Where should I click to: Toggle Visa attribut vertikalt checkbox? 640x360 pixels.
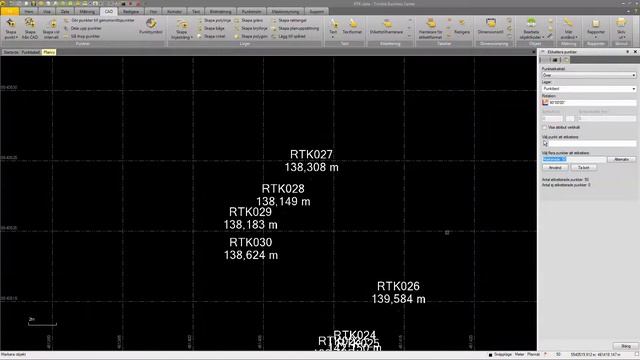click(x=544, y=127)
